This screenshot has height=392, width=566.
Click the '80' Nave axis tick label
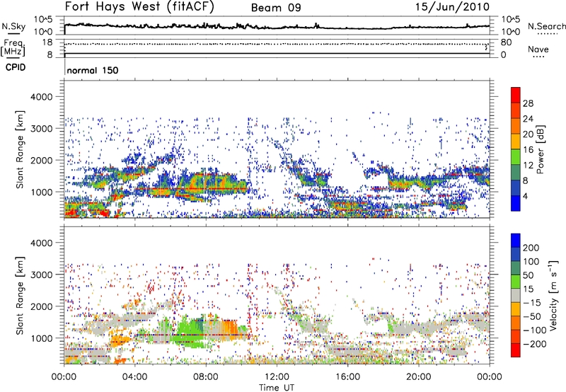pos(506,42)
